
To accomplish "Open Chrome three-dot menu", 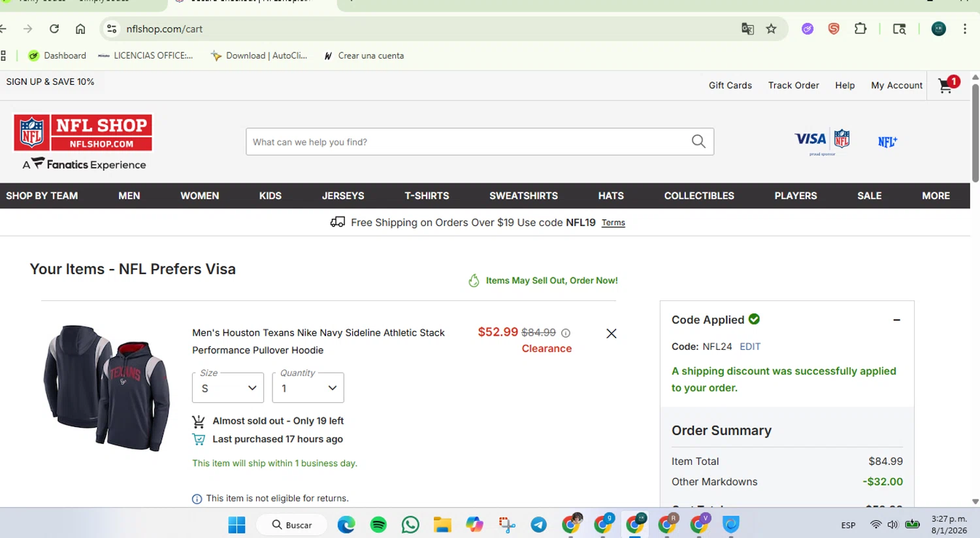I will pos(965,29).
